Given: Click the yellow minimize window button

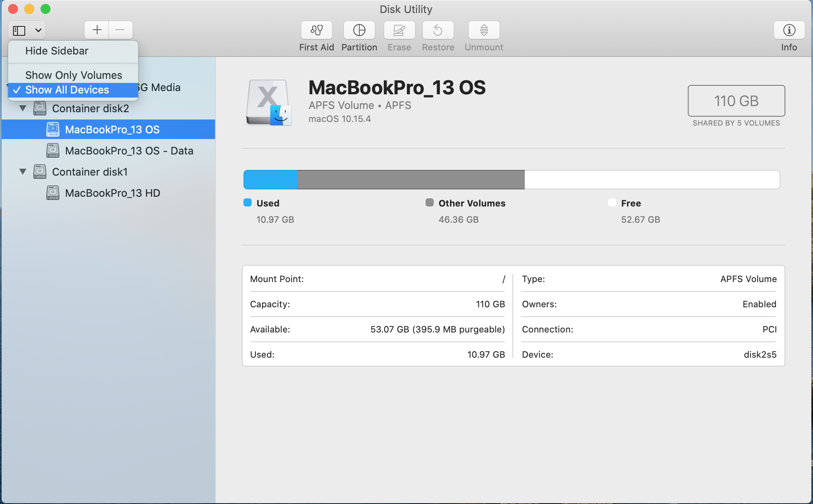Looking at the screenshot, I should [x=29, y=9].
